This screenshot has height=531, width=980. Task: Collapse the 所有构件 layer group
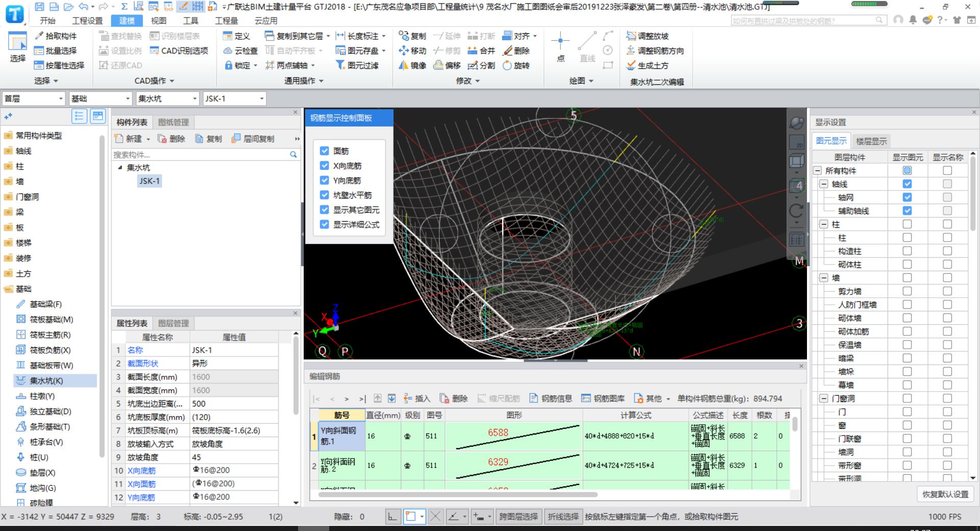pos(818,171)
